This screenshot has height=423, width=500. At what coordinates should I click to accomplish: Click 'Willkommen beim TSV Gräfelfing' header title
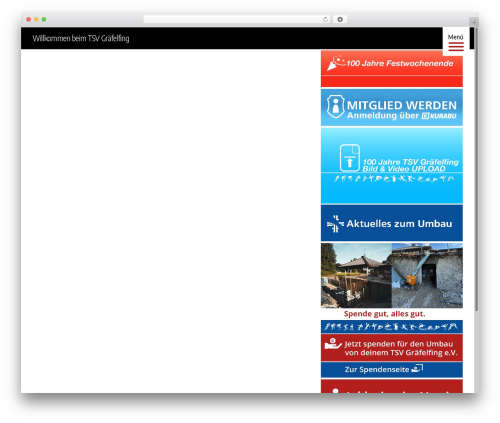point(81,38)
